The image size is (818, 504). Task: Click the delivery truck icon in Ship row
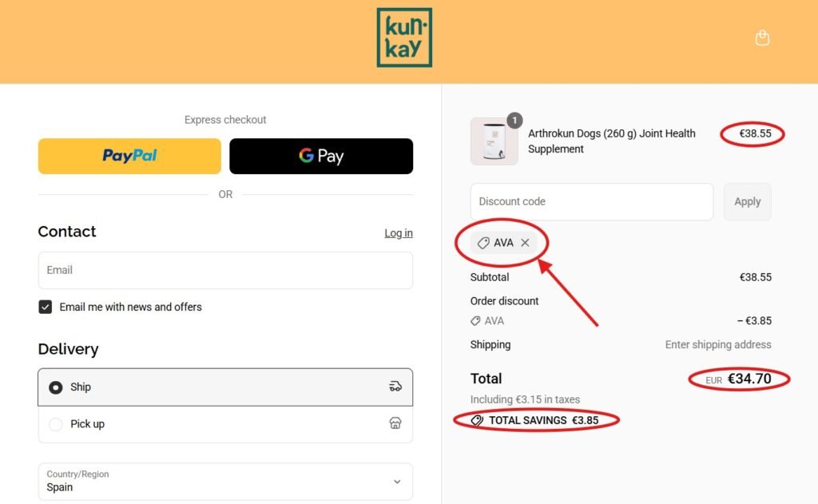(395, 387)
